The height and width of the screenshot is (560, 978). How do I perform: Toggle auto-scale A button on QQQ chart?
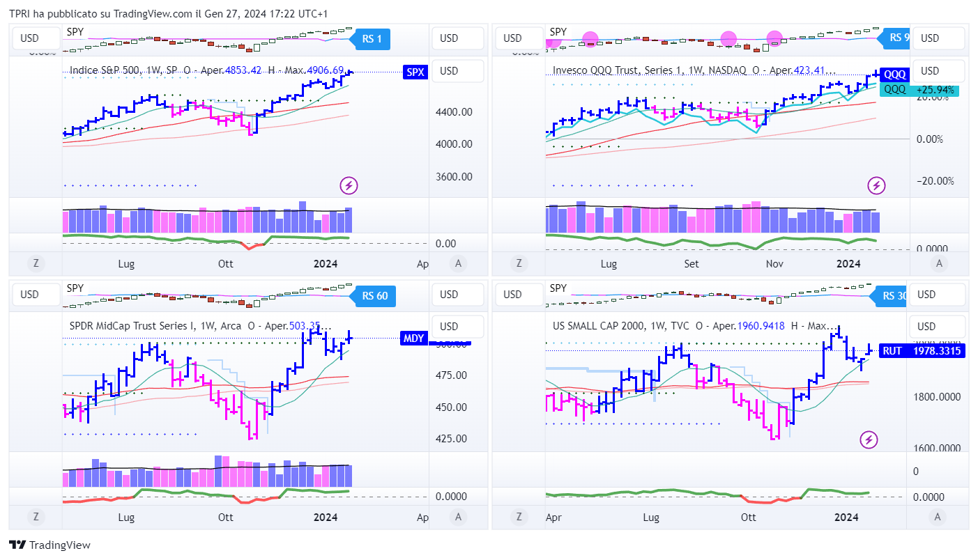[939, 263]
